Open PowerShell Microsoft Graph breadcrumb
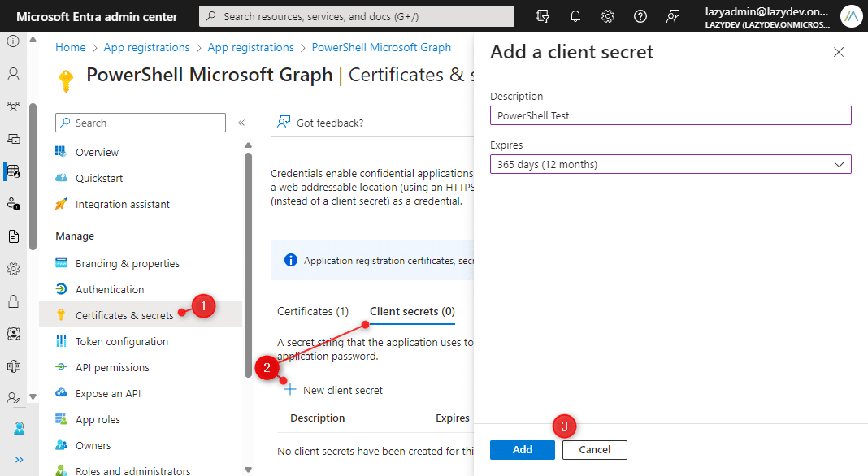 [x=381, y=48]
